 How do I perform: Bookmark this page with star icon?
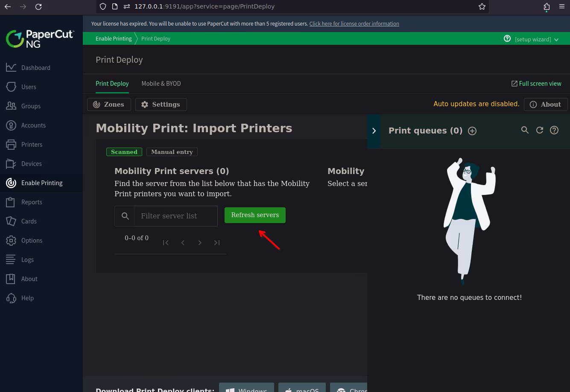coord(482,6)
